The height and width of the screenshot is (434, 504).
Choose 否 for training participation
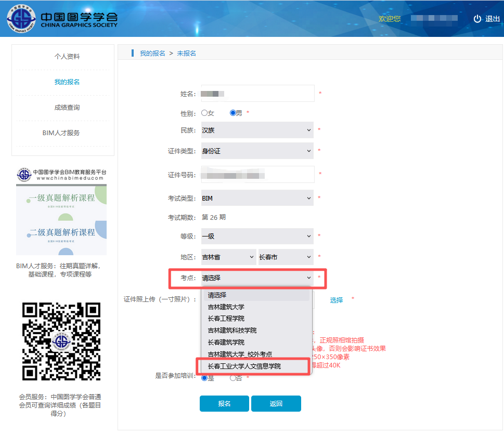(233, 378)
